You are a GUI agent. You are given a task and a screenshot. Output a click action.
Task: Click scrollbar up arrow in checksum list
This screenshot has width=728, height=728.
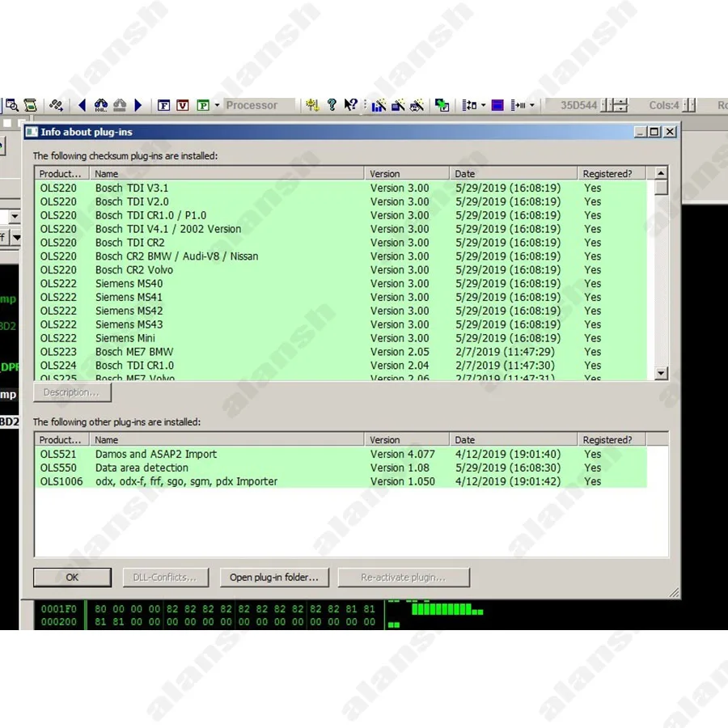tap(661, 173)
